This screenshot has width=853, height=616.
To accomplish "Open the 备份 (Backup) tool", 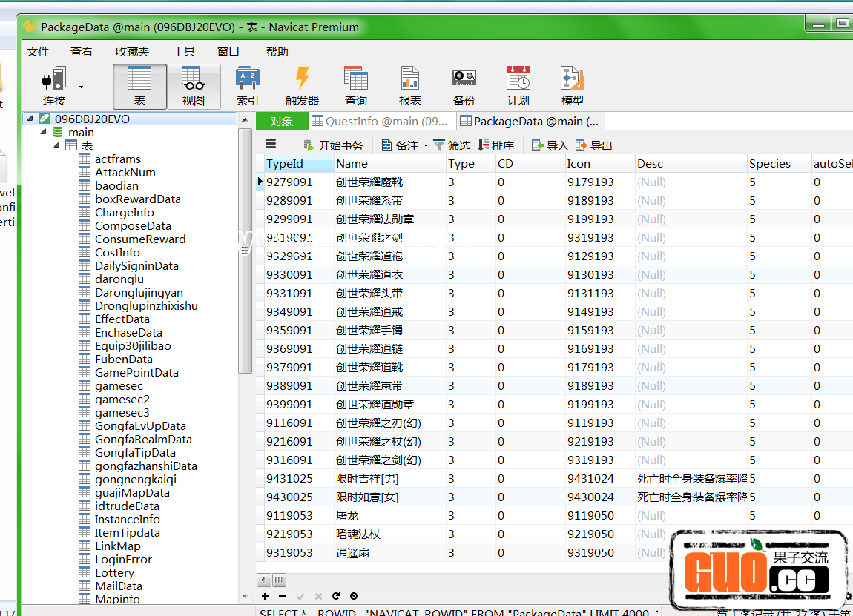I will (x=464, y=86).
